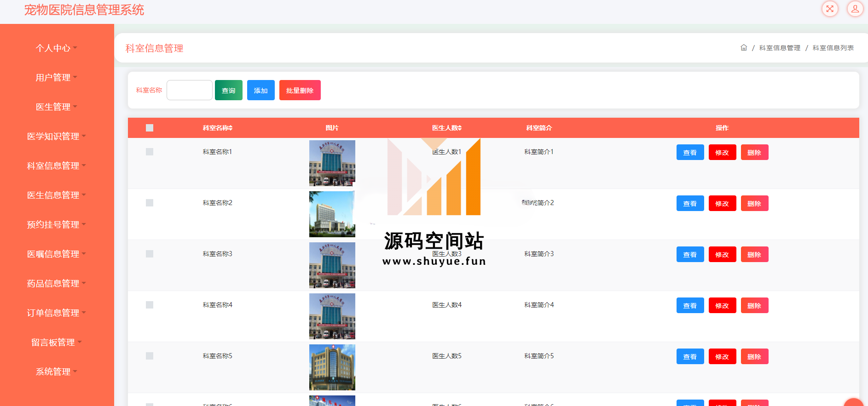Edit 科室名称3 with 修改 button
The height and width of the screenshot is (406, 868).
click(723, 254)
